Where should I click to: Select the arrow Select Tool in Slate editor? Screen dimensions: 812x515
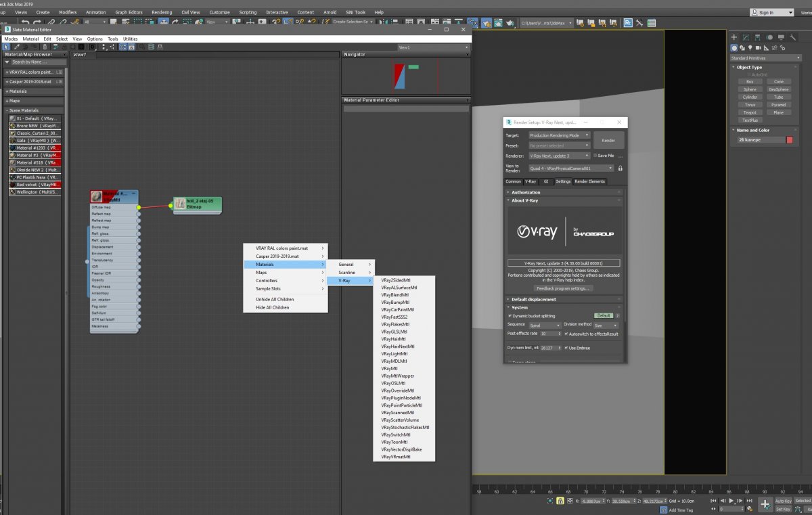tap(7, 47)
